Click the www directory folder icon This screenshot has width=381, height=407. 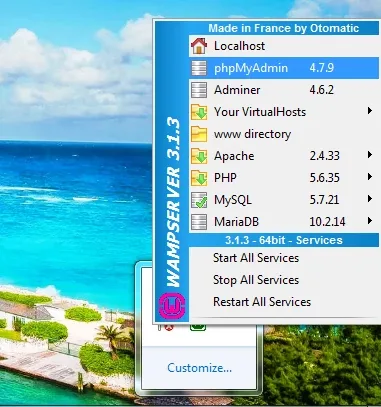click(x=199, y=134)
